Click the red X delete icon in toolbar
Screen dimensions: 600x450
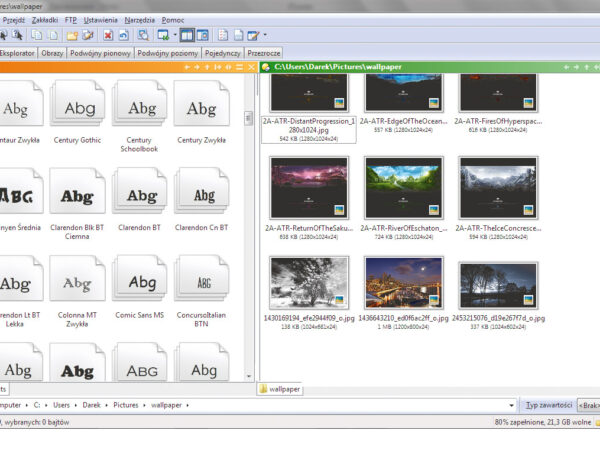point(108,35)
